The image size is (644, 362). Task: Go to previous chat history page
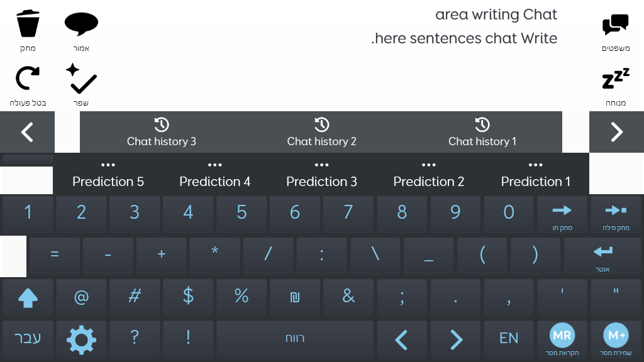27,132
